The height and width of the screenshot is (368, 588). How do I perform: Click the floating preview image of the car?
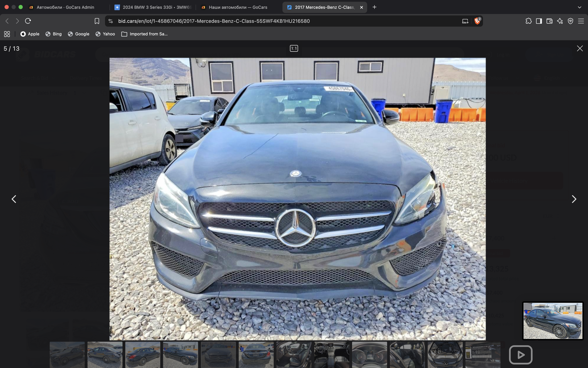coord(553,321)
